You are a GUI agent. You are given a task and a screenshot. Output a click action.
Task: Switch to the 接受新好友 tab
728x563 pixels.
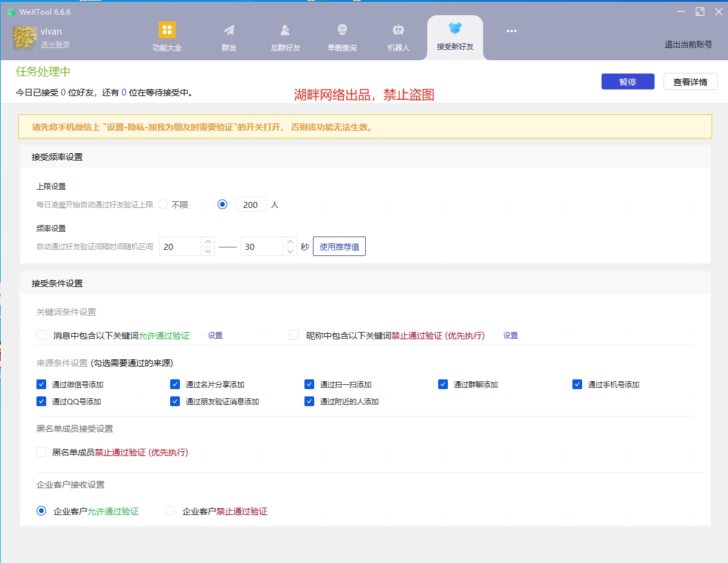click(x=455, y=36)
